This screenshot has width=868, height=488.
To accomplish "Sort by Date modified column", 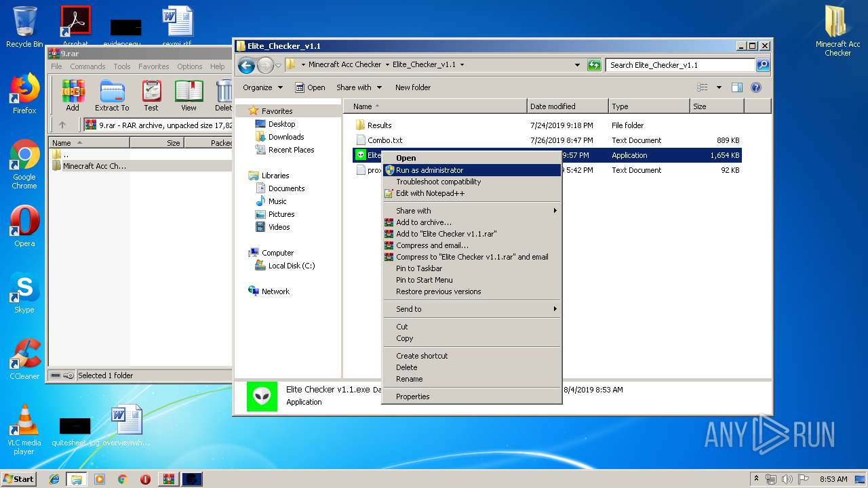I will click(x=568, y=106).
